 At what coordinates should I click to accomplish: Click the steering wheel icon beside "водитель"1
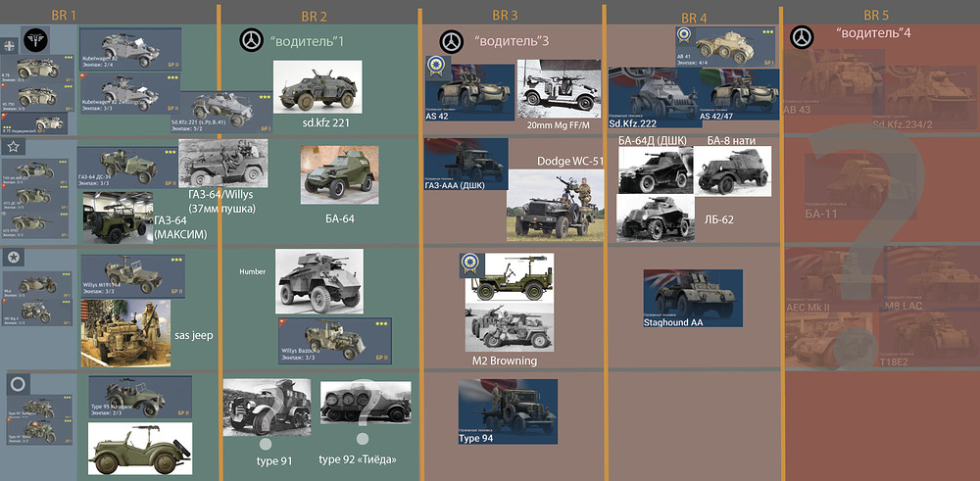point(251,40)
